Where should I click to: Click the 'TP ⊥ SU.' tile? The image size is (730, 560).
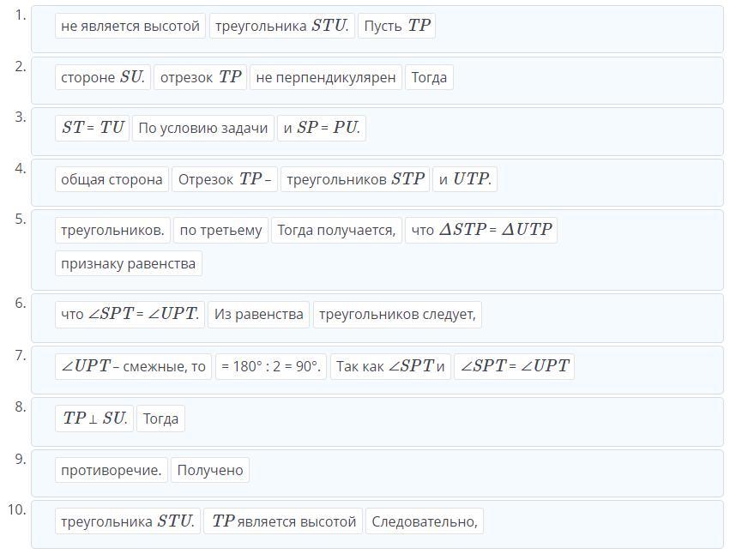point(94,418)
